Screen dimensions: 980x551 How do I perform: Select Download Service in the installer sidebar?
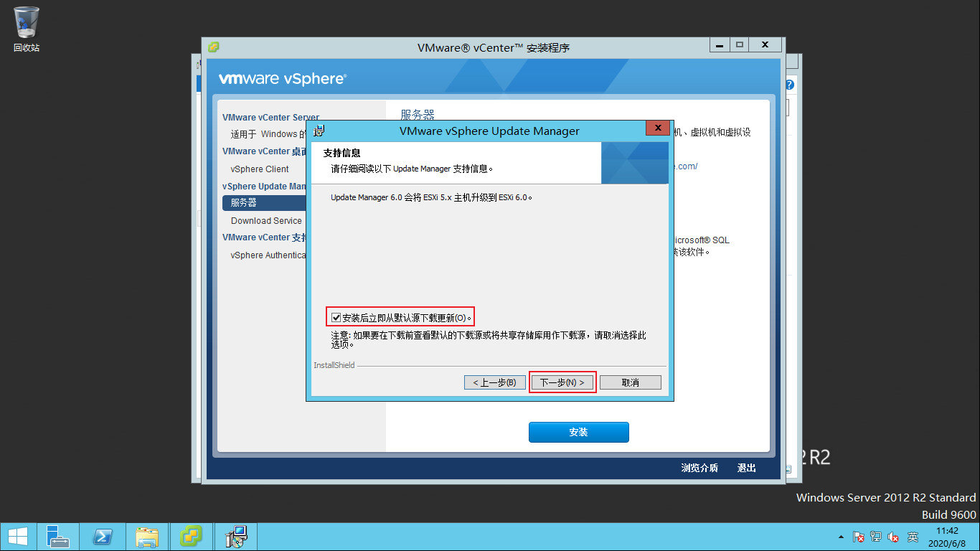pos(265,220)
